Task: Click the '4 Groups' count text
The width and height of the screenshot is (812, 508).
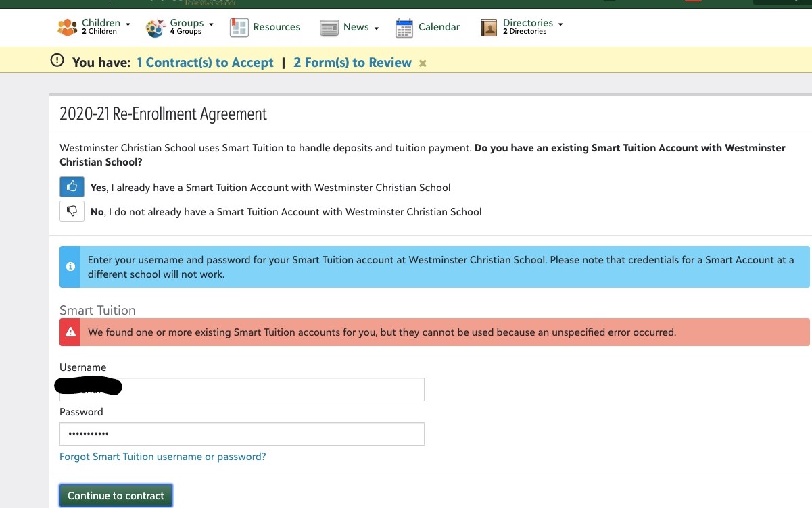Action: 186,32
